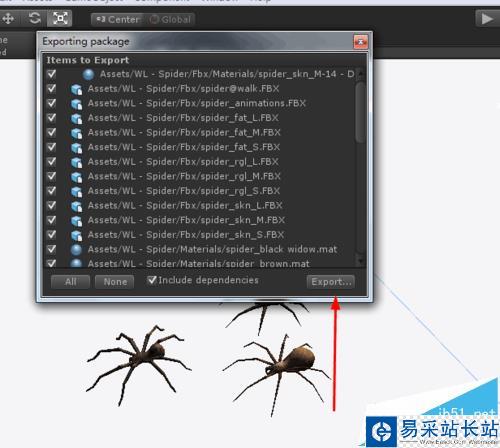The height and width of the screenshot is (448, 500).
Task: Click the model icon next to spider_rgl_L.FBX
Action: [76, 163]
